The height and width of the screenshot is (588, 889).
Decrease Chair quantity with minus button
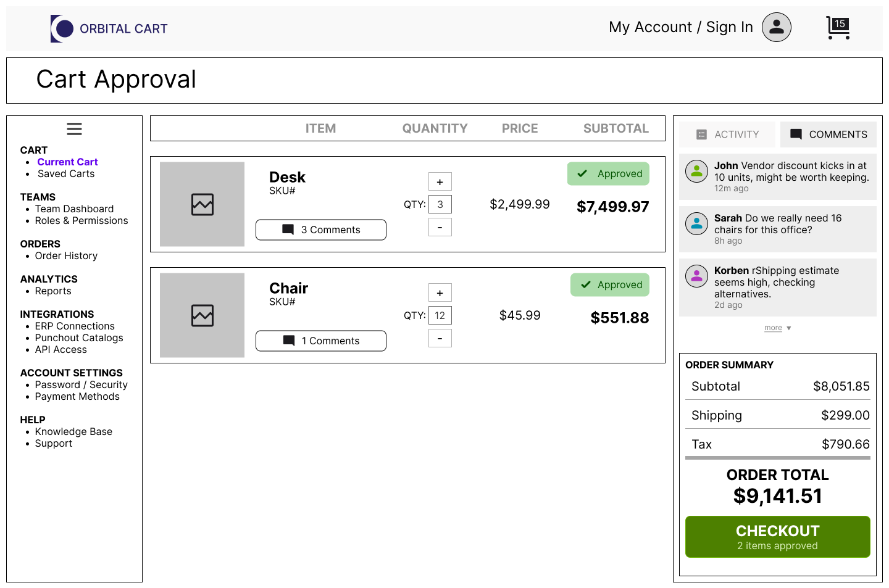(440, 338)
